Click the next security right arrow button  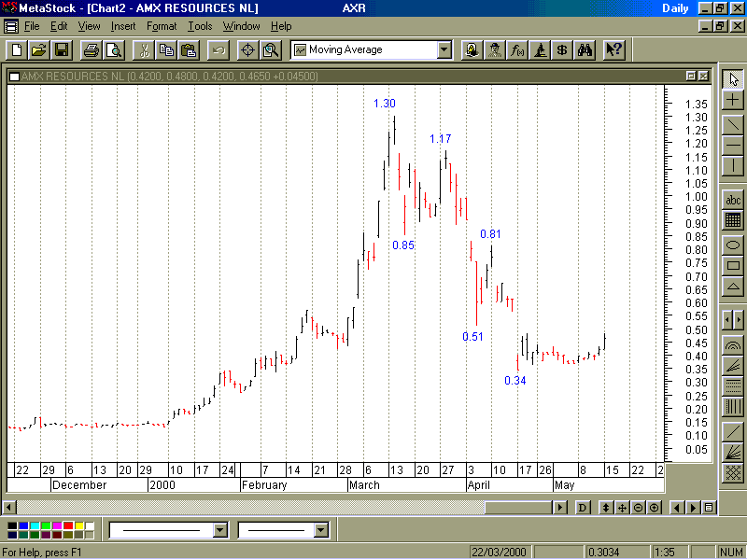(x=693, y=508)
